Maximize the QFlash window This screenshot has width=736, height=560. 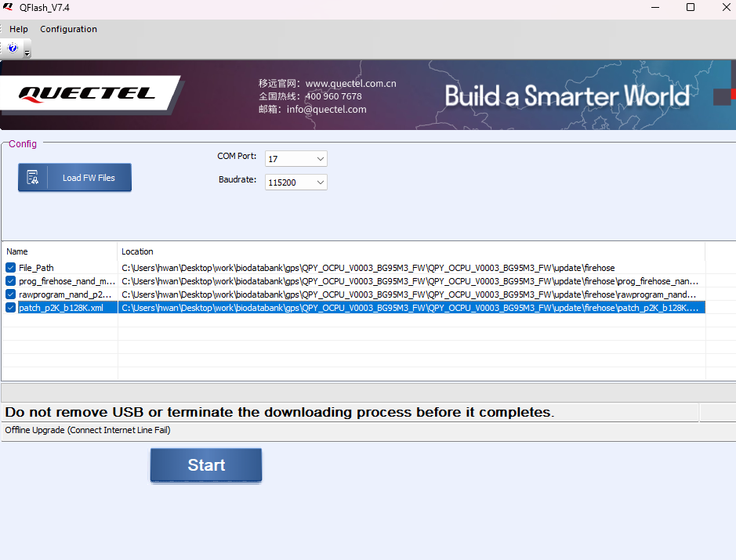coord(691,7)
